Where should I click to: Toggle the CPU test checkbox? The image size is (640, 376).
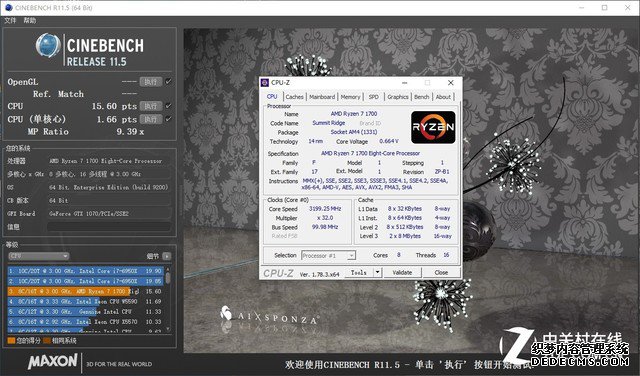pos(168,106)
